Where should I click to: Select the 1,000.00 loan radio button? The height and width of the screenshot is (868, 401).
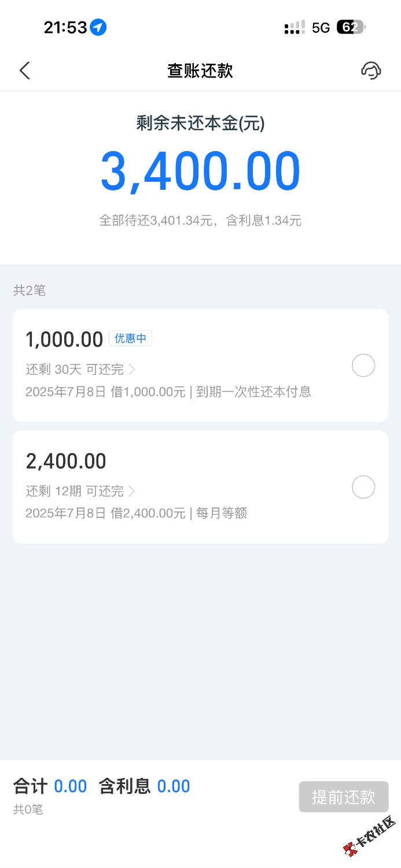click(x=363, y=366)
